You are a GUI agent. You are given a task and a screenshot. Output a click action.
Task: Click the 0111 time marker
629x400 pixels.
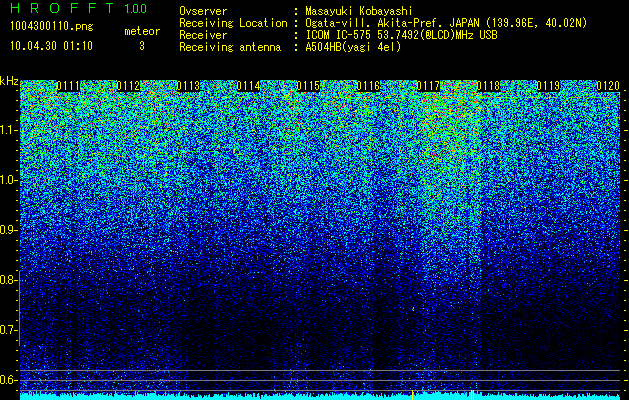click(68, 86)
